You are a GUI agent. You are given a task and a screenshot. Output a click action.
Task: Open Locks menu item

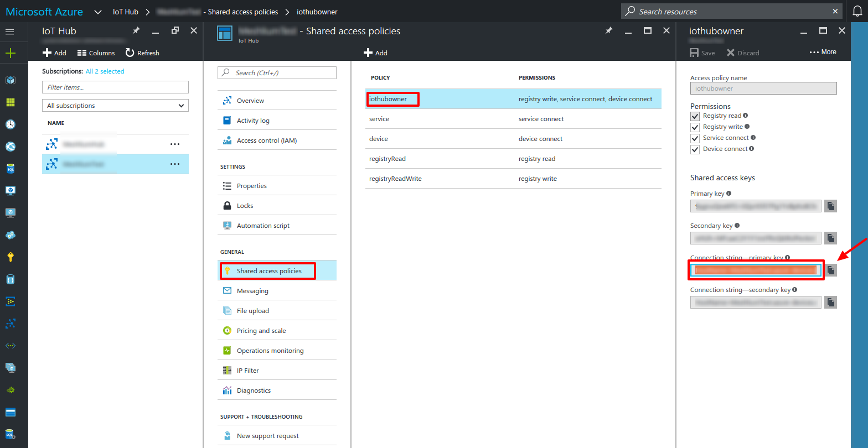coord(277,206)
